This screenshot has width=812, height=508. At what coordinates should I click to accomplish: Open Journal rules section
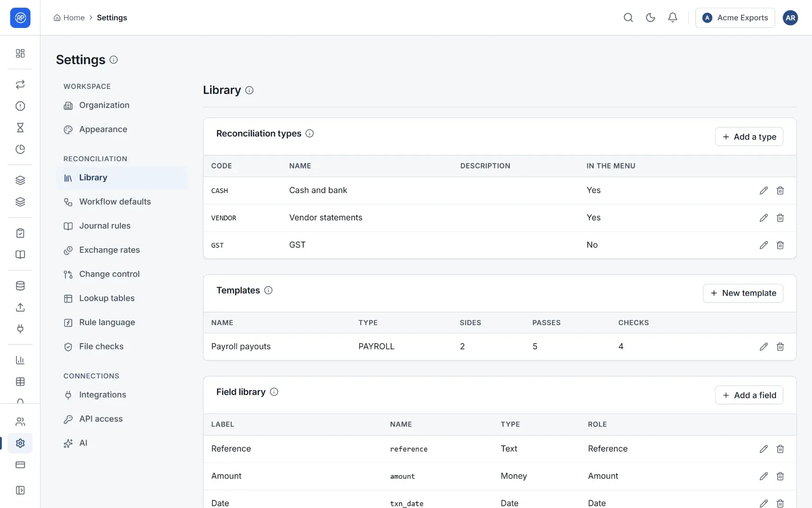pos(122,226)
